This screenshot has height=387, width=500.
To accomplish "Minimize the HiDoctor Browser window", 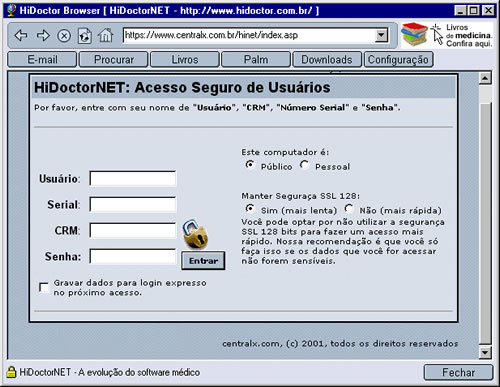I will pos(460,10).
